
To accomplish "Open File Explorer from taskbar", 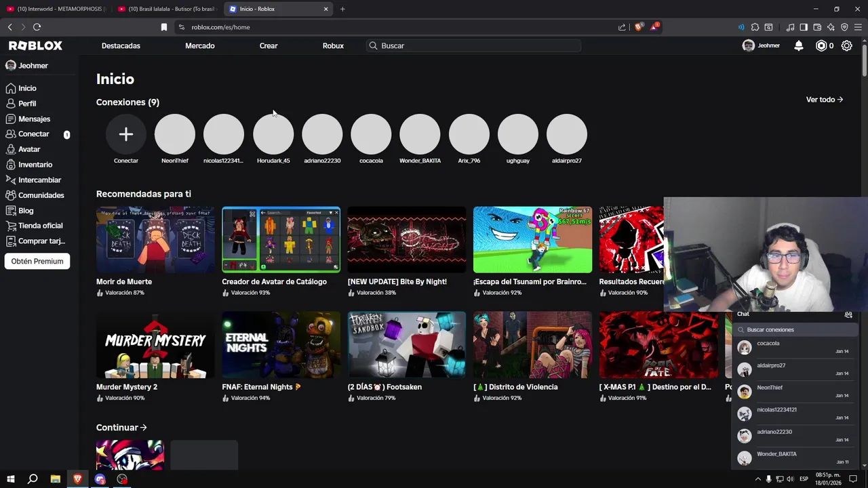I will (x=56, y=479).
